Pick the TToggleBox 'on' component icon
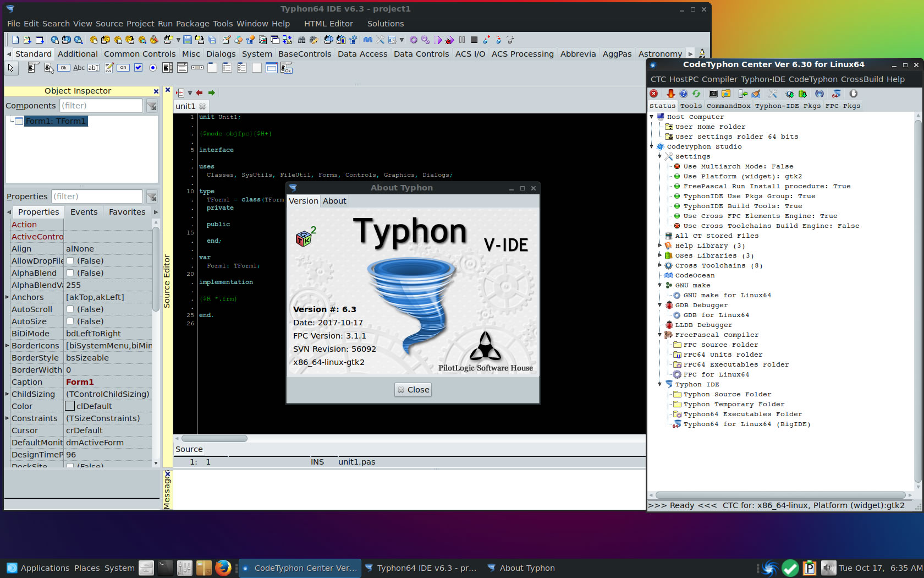 point(123,68)
